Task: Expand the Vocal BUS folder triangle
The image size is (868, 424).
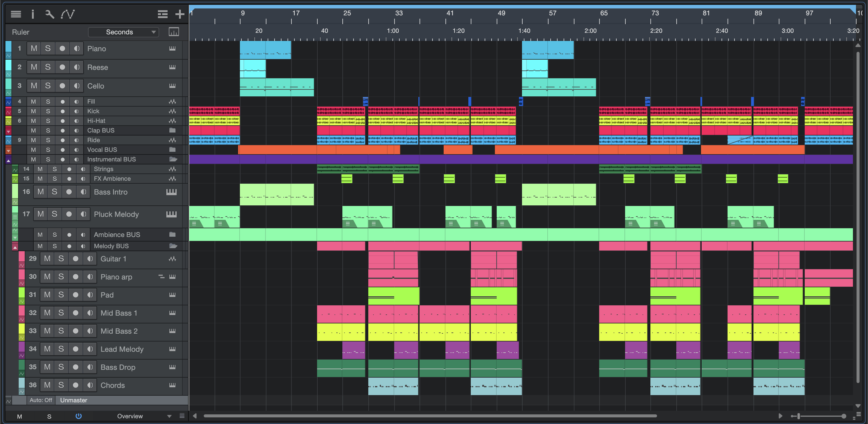Action: (x=8, y=151)
